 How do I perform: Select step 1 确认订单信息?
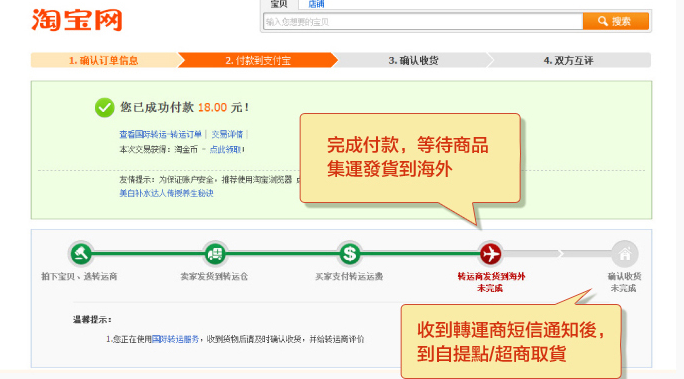[x=104, y=60]
